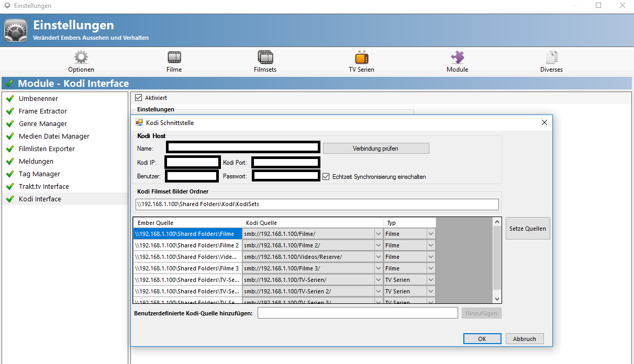Click the green check beside Module - Kodi Interface heading
Image resolution: width=634 pixels, height=364 pixels.
[x=9, y=84]
